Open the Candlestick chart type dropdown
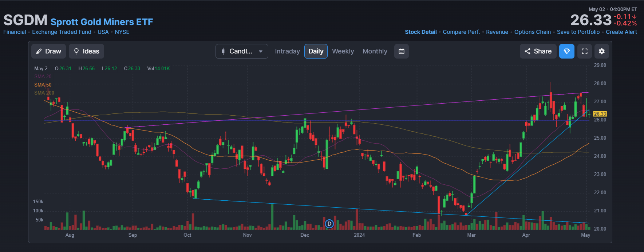644x252 pixels. click(x=242, y=51)
